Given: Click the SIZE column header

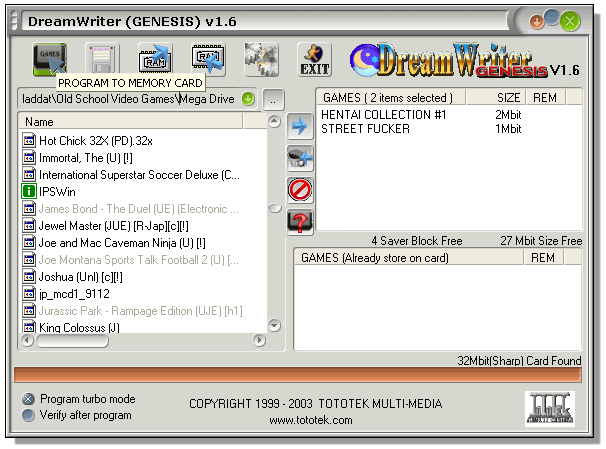Looking at the screenshot, I should [x=496, y=98].
